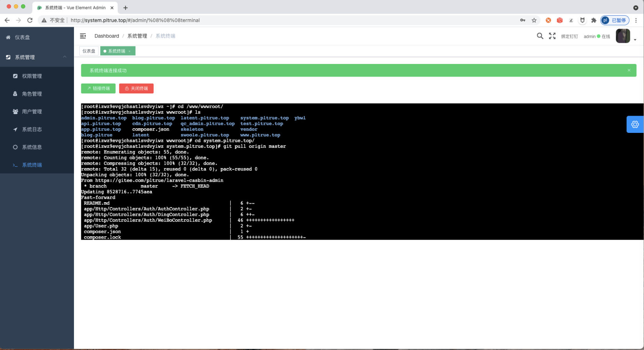Click the 链接终端 button
Image resolution: width=644 pixels, height=350 pixels.
pyautogui.click(x=98, y=88)
